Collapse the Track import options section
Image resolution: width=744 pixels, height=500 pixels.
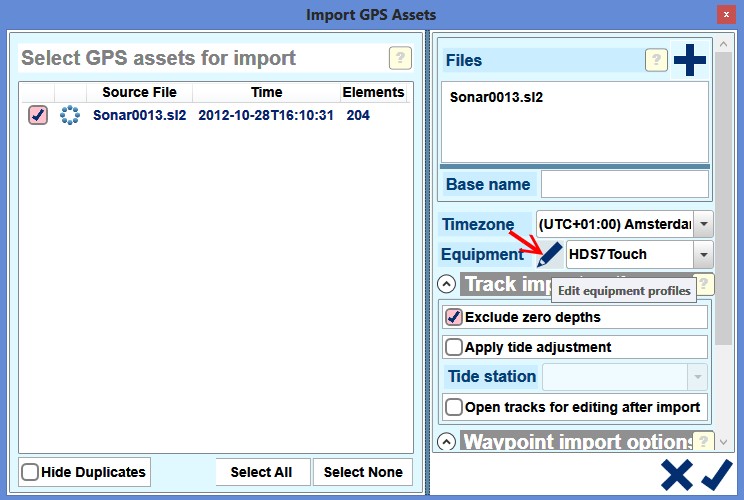(448, 284)
